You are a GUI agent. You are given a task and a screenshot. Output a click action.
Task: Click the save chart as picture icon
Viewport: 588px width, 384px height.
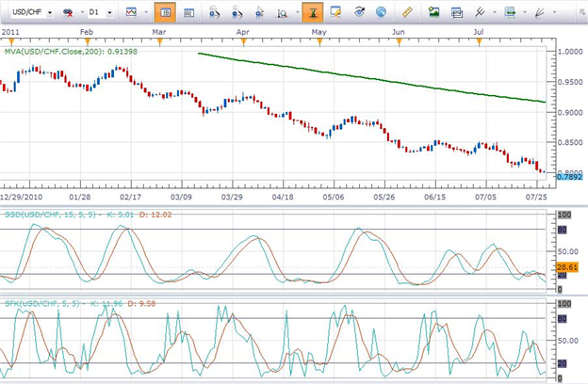433,12
